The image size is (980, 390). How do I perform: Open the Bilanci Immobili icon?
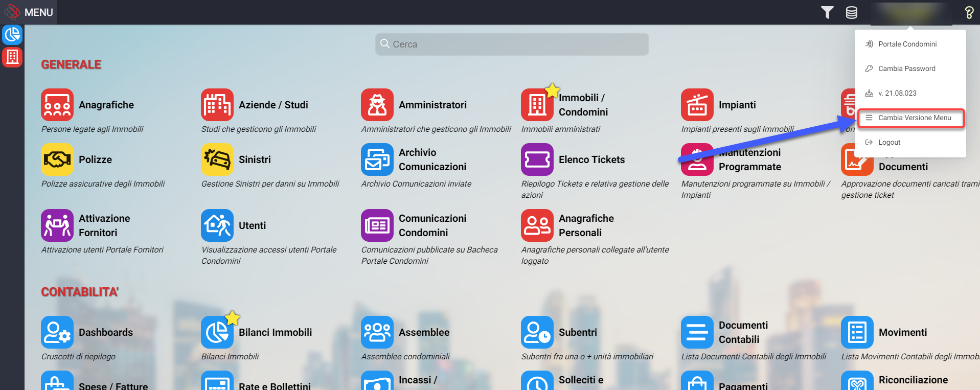pyautogui.click(x=217, y=332)
